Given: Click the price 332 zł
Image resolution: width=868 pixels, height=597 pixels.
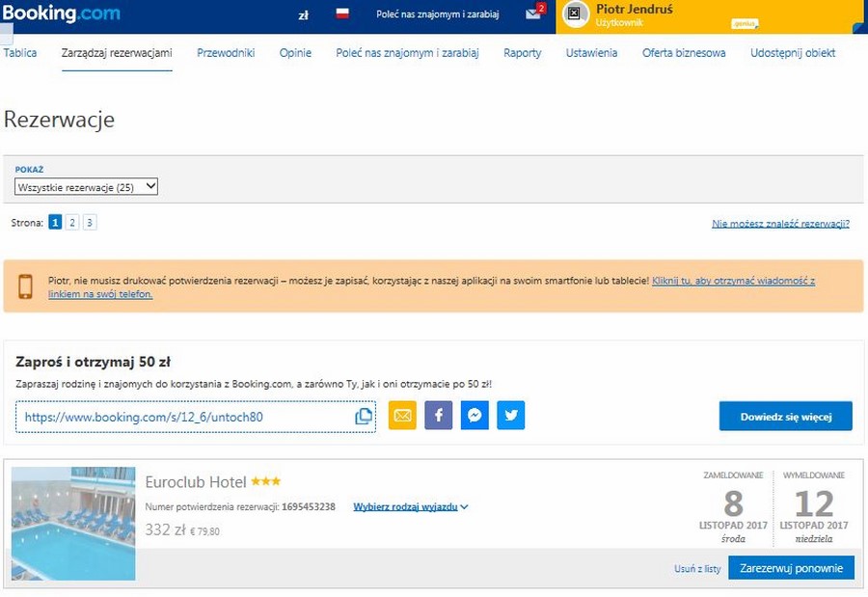Looking at the screenshot, I should 165,530.
